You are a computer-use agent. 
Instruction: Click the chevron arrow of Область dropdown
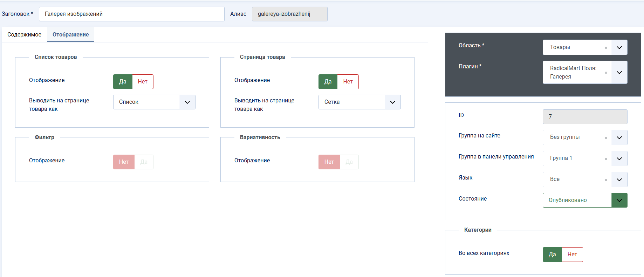(619, 47)
